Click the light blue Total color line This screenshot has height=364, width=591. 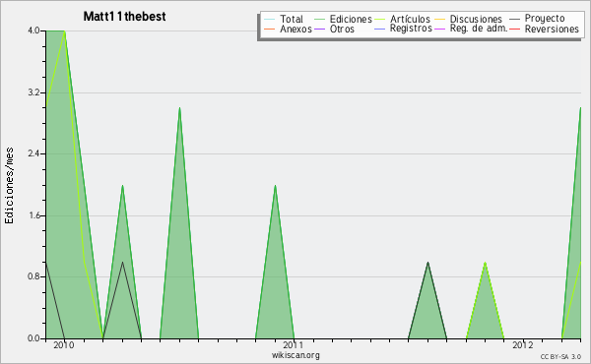point(270,19)
